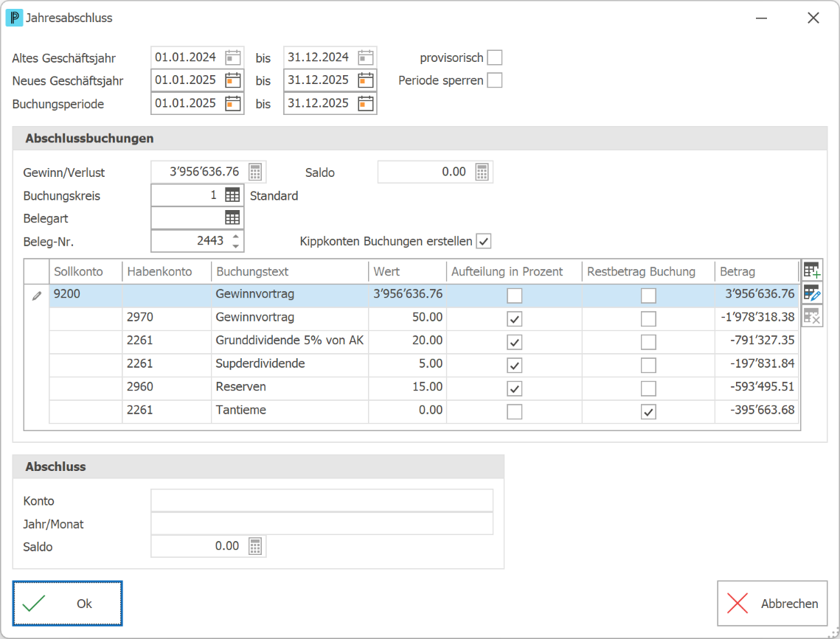Confirm with the Ok button

point(68,603)
